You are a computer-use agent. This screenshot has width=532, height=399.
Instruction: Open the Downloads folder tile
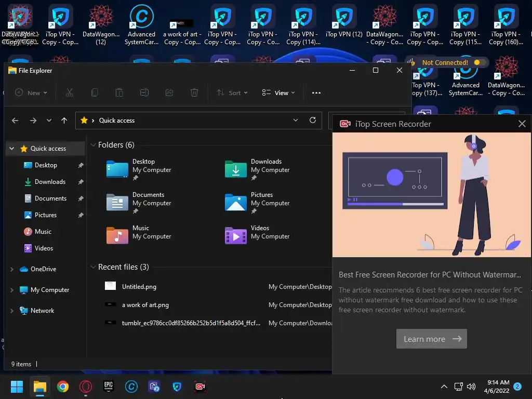coord(257,170)
